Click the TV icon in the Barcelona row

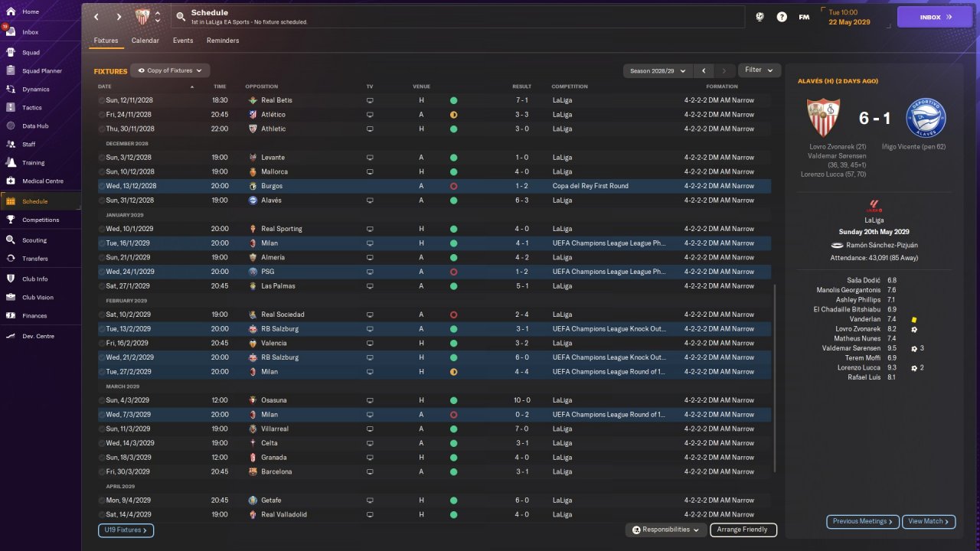370,471
